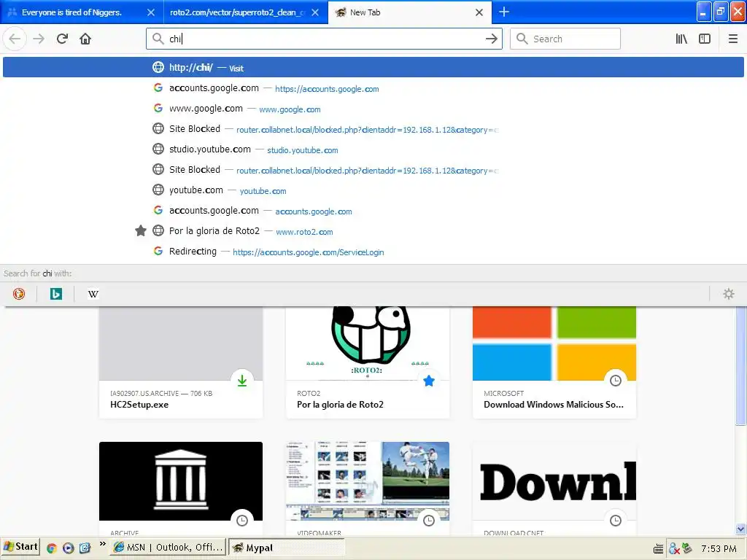Click the blue star badge on Roto2 tile
Viewport: 747px width, 560px height.
(x=429, y=381)
